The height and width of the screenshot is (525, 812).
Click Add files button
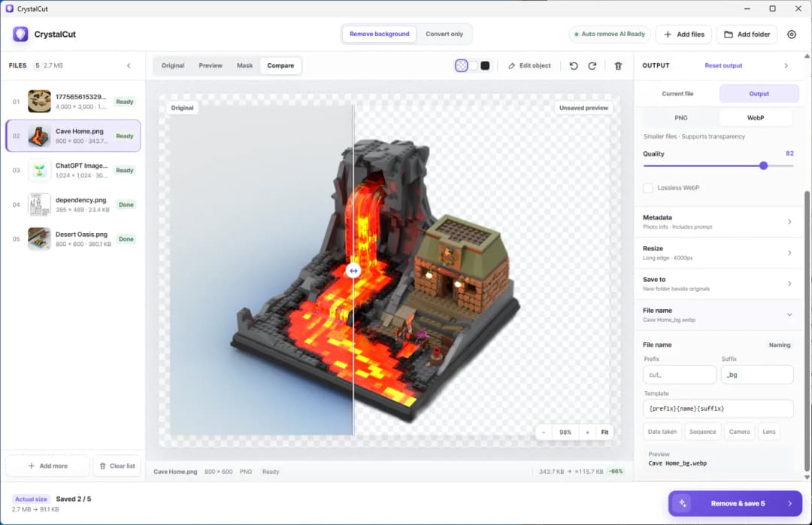pyautogui.click(x=683, y=34)
